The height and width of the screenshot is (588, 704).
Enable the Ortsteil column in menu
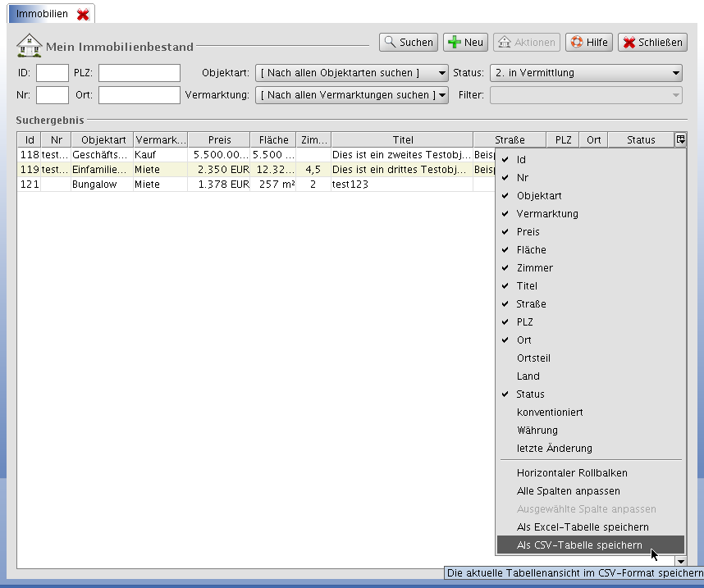(533, 358)
